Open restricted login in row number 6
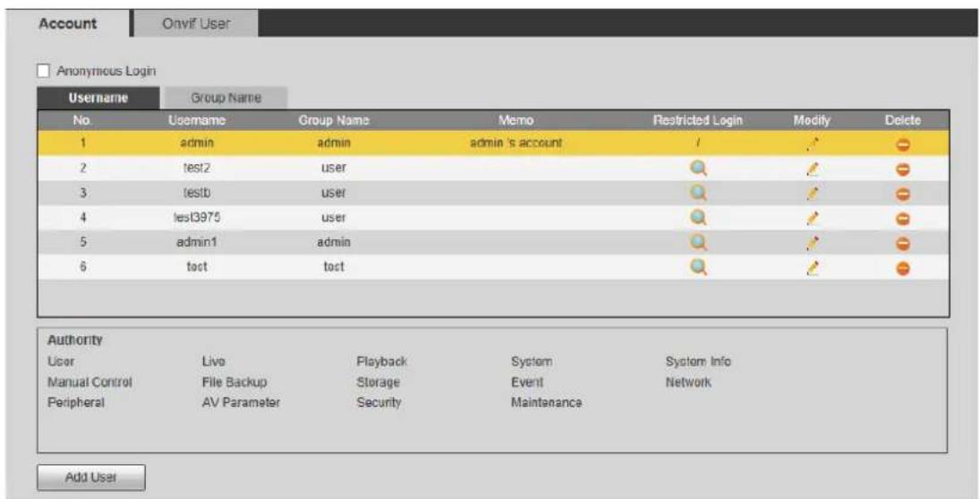The height and width of the screenshot is (499, 980). pos(698,268)
